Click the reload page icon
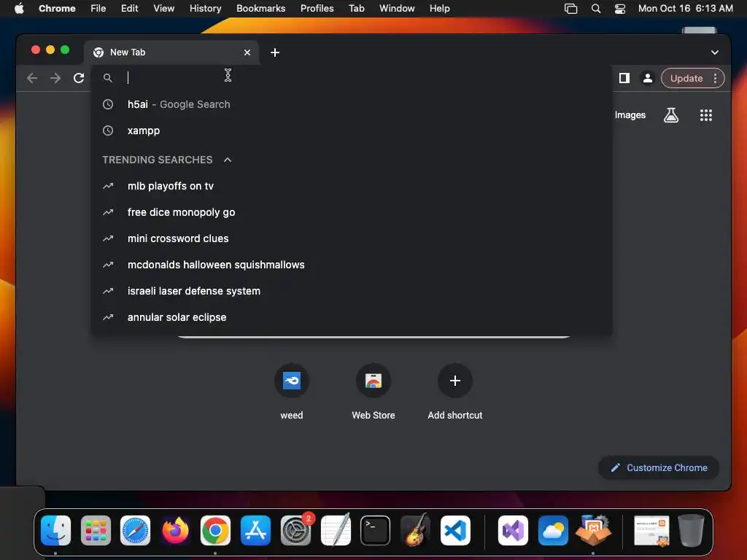This screenshot has height=560, width=747. [79, 78]
